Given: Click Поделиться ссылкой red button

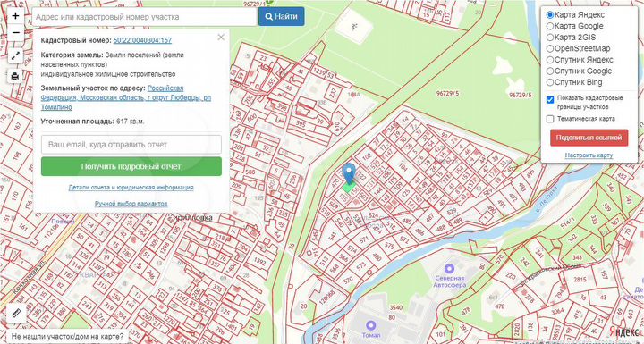Looking at the screenshot, I should click(x=589, y=138).
